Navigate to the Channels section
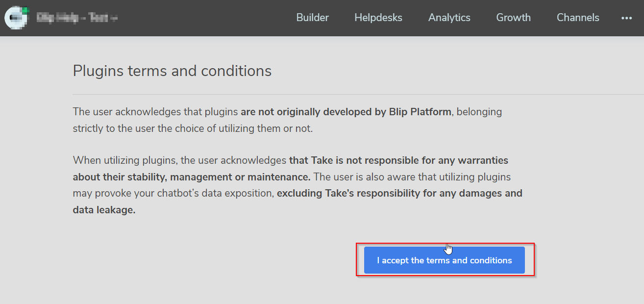This screenshot has width=644, height=304. (578, 18)
